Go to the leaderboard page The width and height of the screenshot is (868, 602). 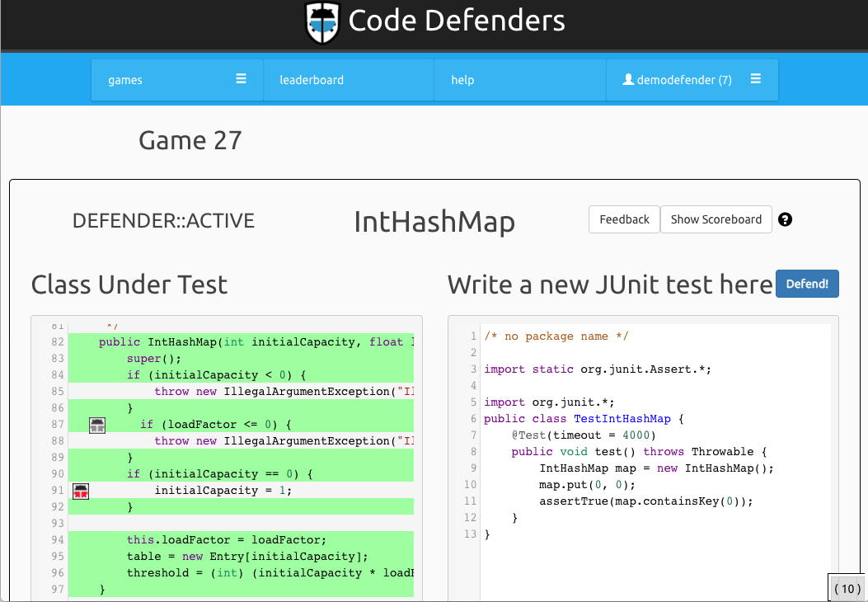pos(349,80)
